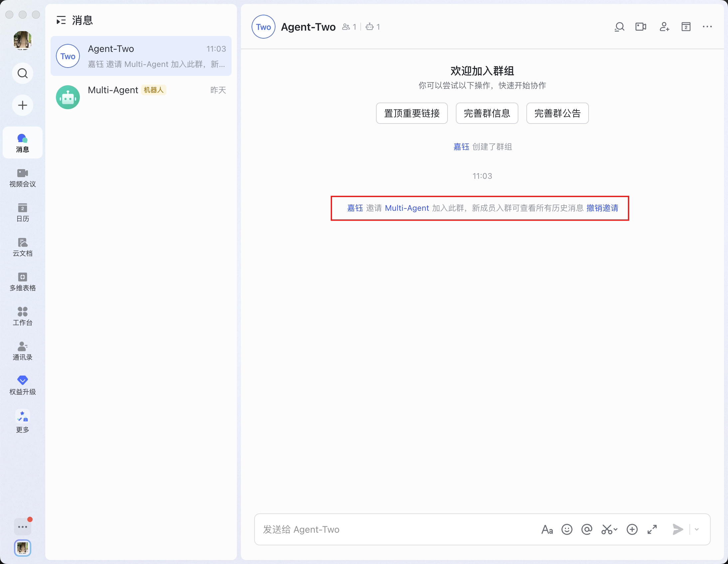This screenshot has width=728, height=564.
Task: Open in-chat search for Agent-Two
Action: (619, 27)
